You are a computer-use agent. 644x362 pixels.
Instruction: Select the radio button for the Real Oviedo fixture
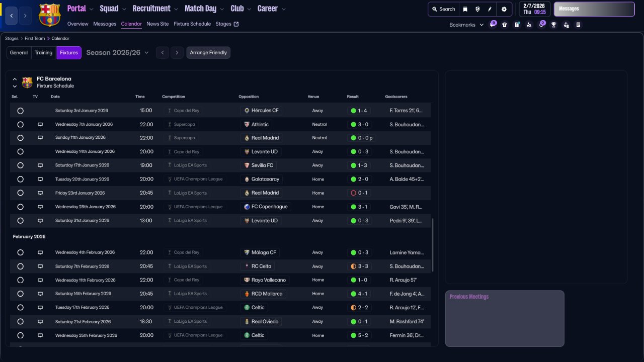click(20, 321)
